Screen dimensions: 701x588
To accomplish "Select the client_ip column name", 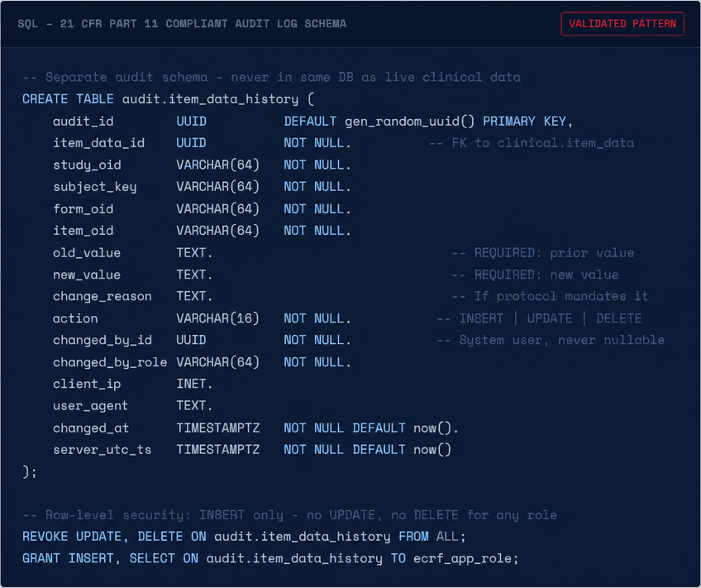I will pos(87,384).
